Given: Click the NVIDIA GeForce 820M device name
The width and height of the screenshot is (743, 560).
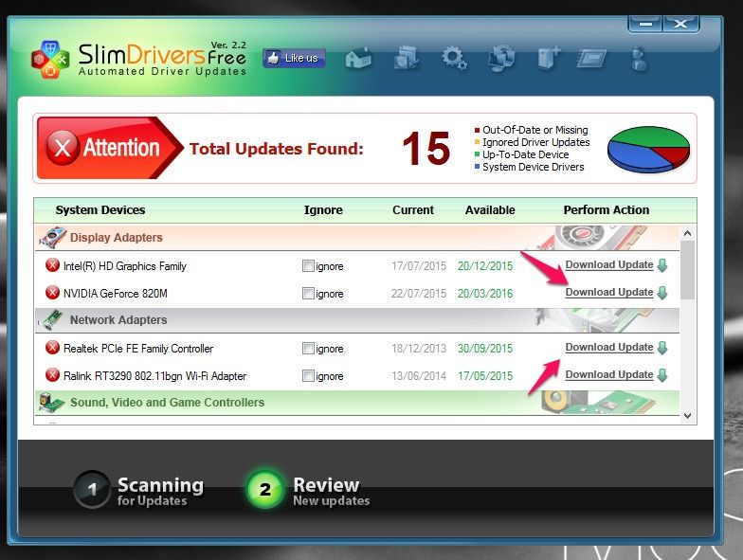Looking at the screenshot, I should pyautogui.click(x=116, y=294).
